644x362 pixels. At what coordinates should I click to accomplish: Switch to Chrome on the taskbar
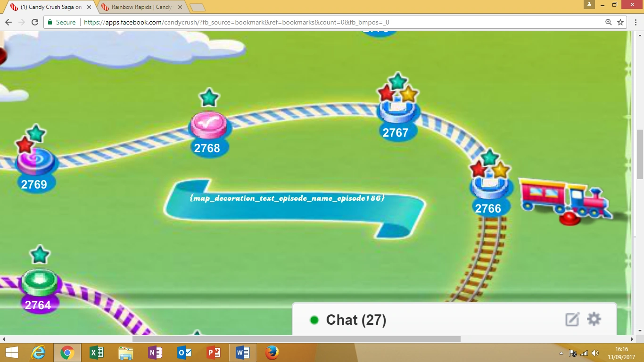(x=67, y=353)
